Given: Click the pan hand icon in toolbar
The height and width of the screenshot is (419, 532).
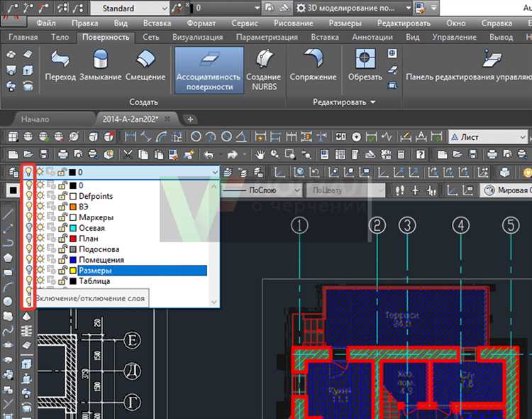Looking at the screenshot, I should click(261, 153).
